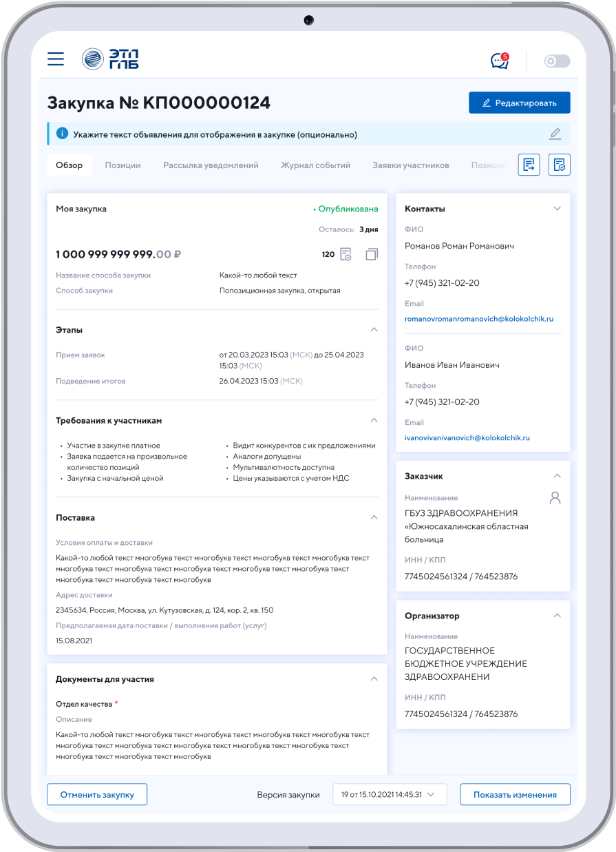The height and width of the screenshot is (852, 616).
Task: Open the Версия закупки dropdown
Action: 390,794
